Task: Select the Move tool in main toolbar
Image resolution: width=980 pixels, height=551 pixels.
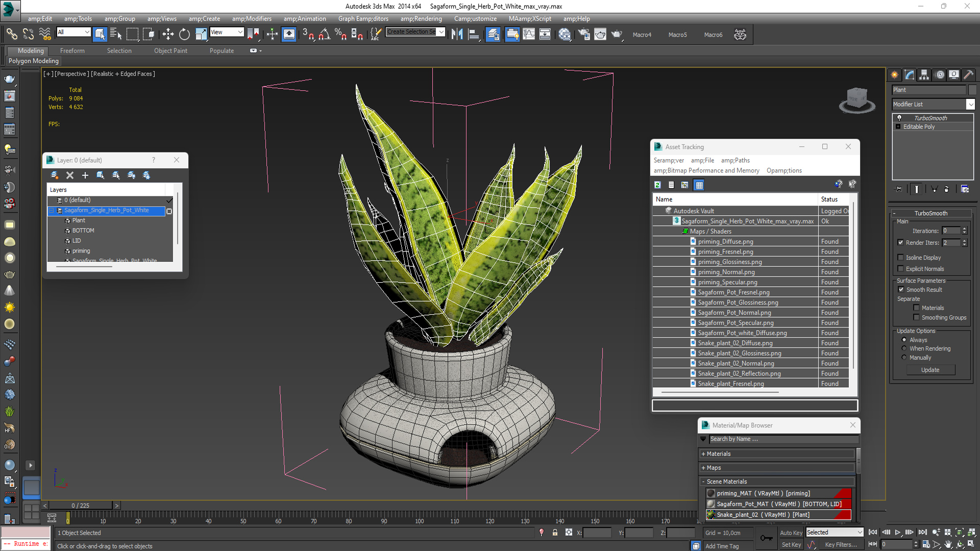Action: click(x=168, y=35)
